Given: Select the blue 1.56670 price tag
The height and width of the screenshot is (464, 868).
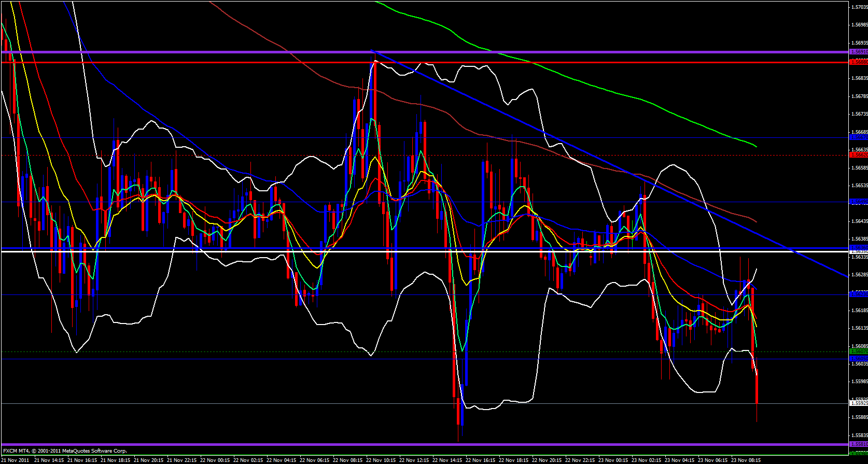Looking at the screenshot, I should point(858,137).
